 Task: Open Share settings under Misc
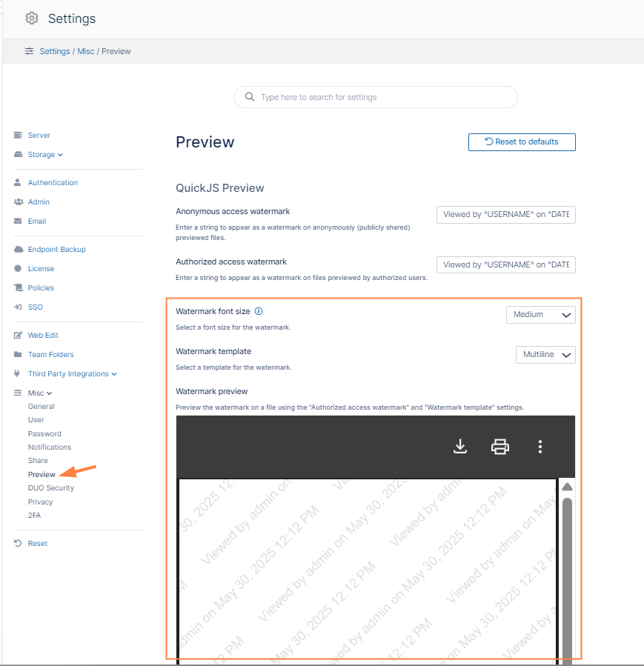pos(38,461)
